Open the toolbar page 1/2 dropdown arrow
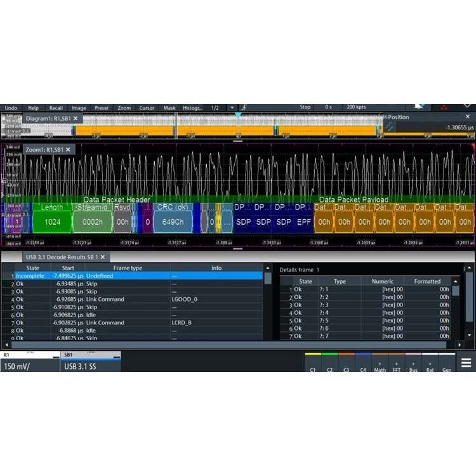This screenshot has height=476, width=476. tap(232, 108)
